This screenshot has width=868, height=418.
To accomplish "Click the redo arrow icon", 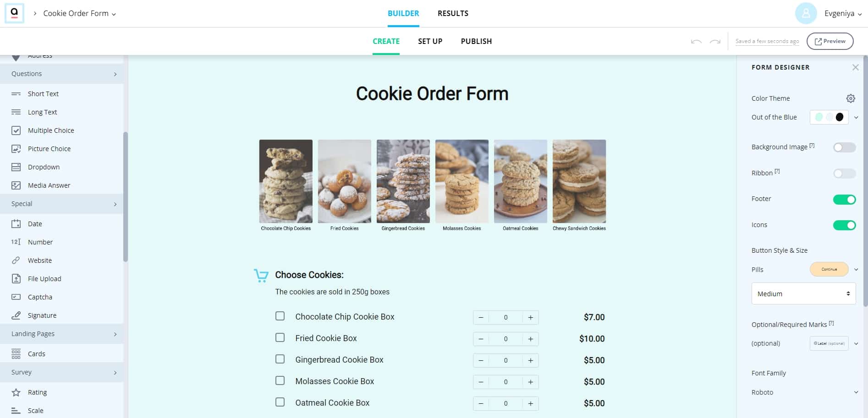I will point(715,42).
